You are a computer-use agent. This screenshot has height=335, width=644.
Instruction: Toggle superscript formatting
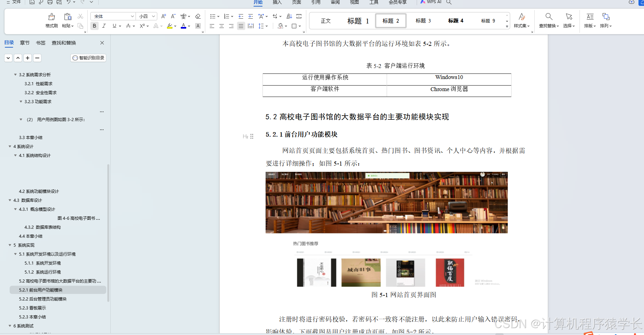click(142, 26)
